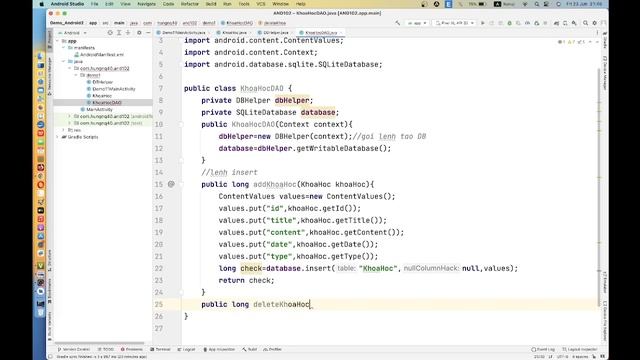Select DBHelper class in project tree

coord(100,82)
